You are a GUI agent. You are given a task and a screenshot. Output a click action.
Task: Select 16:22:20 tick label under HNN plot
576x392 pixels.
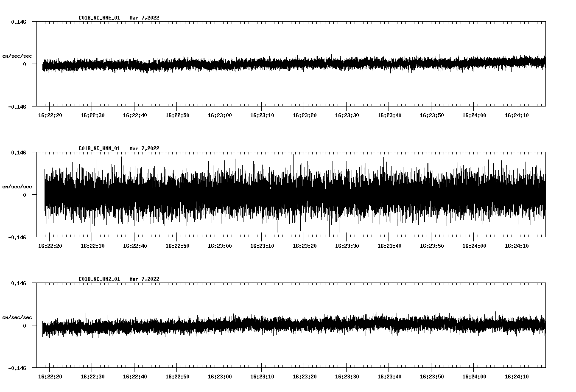tap(50, 246)
